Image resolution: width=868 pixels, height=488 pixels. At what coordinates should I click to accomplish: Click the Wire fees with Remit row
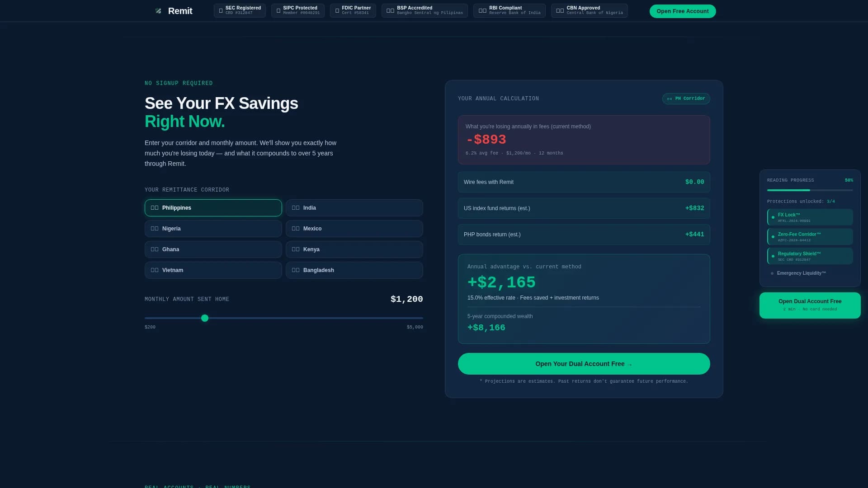[584, 182]
